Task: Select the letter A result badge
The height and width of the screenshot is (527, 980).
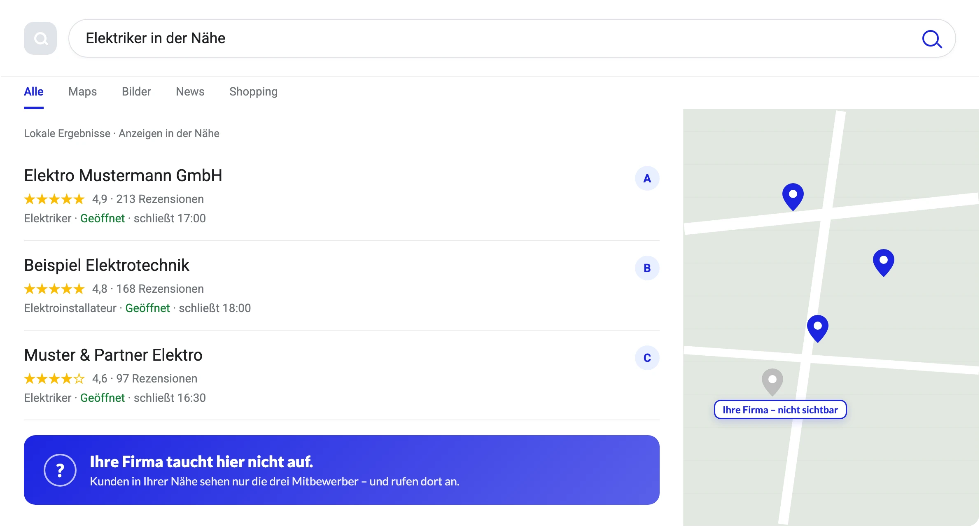Action: (647, 178)
